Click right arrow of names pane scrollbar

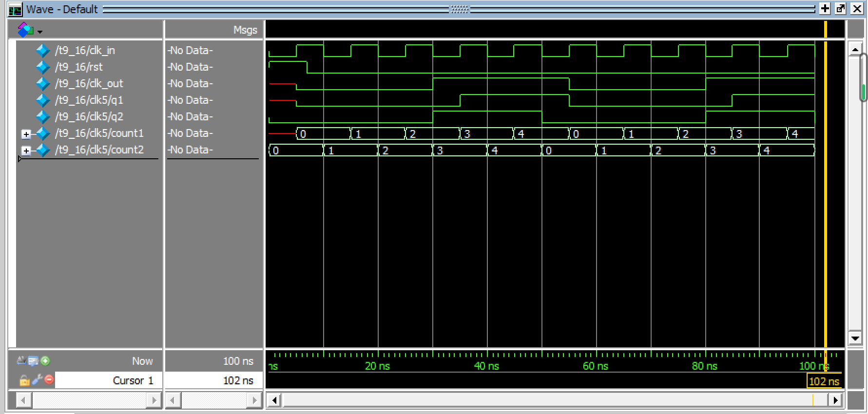coord(154,400)
